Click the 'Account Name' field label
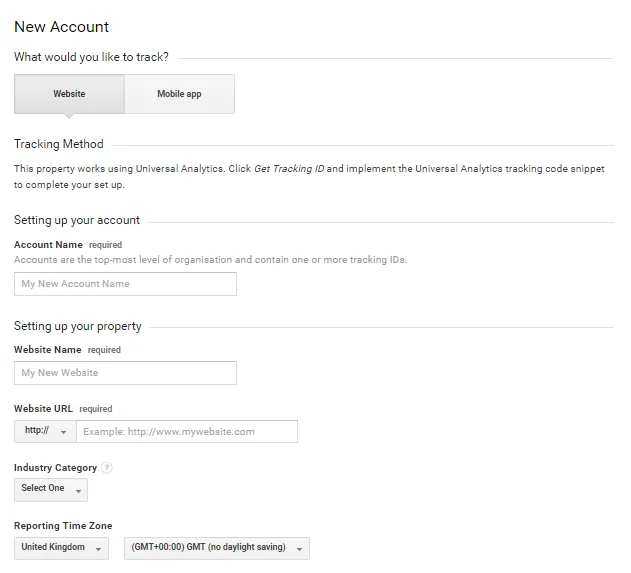The image size is (631, 573). 48,245
